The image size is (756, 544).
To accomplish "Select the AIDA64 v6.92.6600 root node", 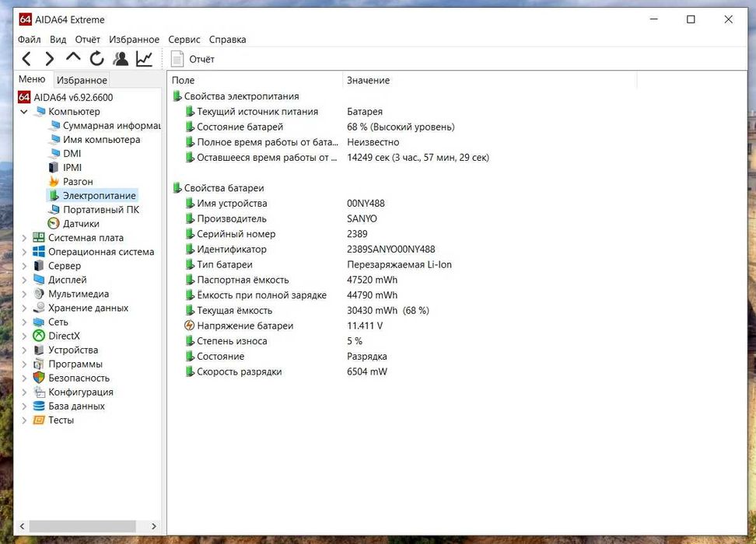I will 65,97.
